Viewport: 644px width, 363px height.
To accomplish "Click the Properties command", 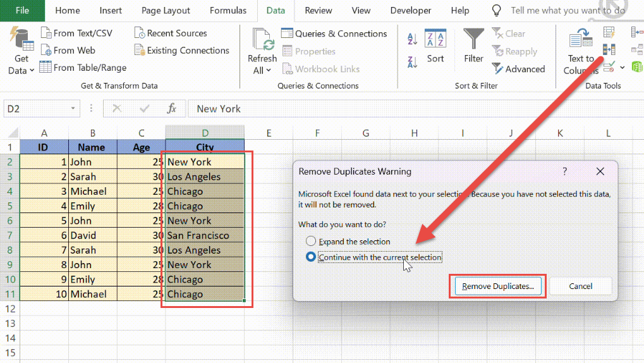I will point(309,51).
